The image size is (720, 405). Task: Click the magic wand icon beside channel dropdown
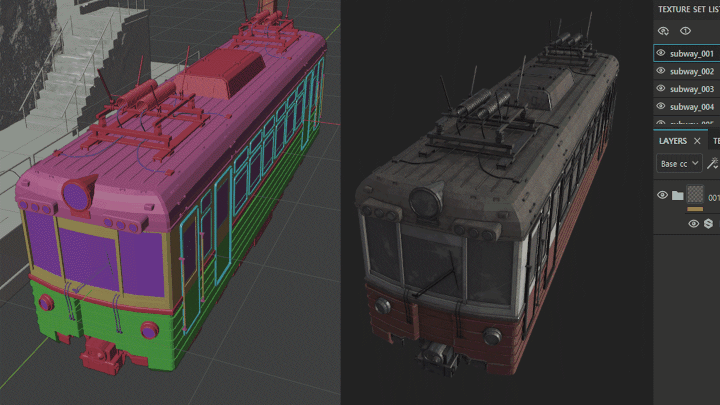(x=712, y=163)
